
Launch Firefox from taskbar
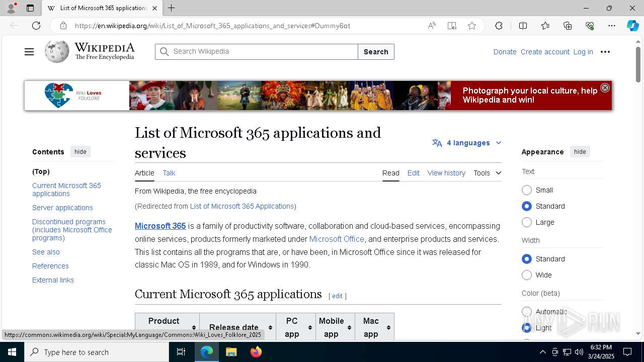pos(256,352)
